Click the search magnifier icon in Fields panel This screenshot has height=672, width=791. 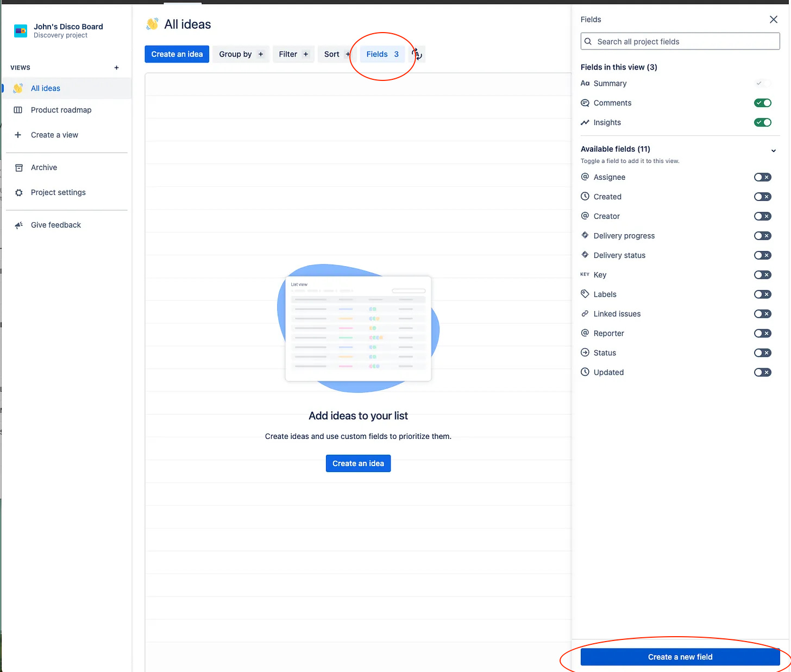(588, 41)
